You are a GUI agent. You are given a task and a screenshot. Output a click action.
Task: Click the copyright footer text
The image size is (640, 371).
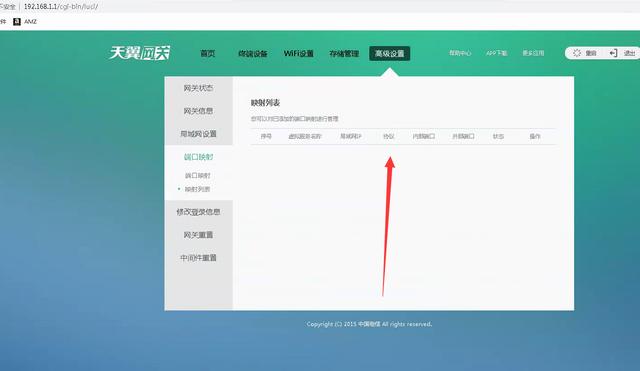(x=369, y=324)
